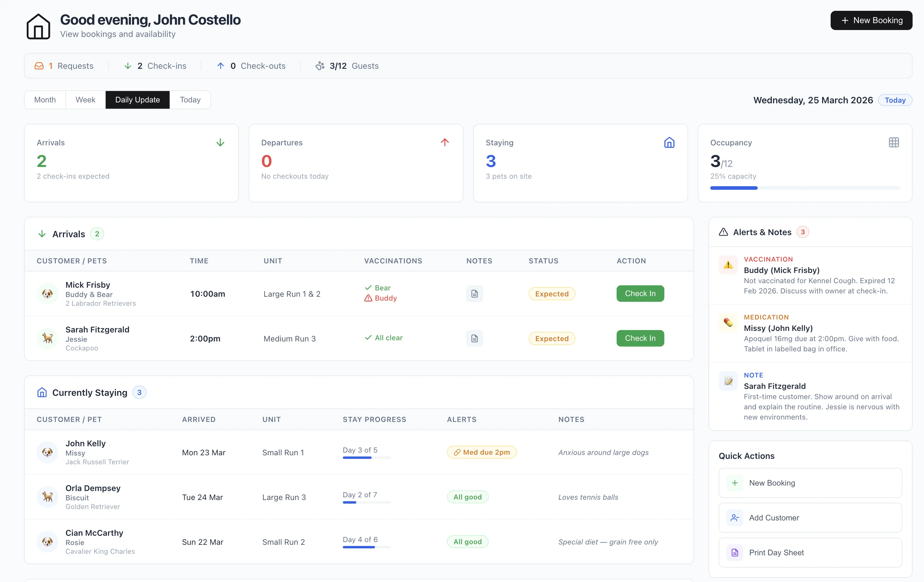Click the down-arrow icon on Arrivals card
Image resolution: width=924 pixels, height=582 pixels.
pyautogui.click(x=220, y=142)
